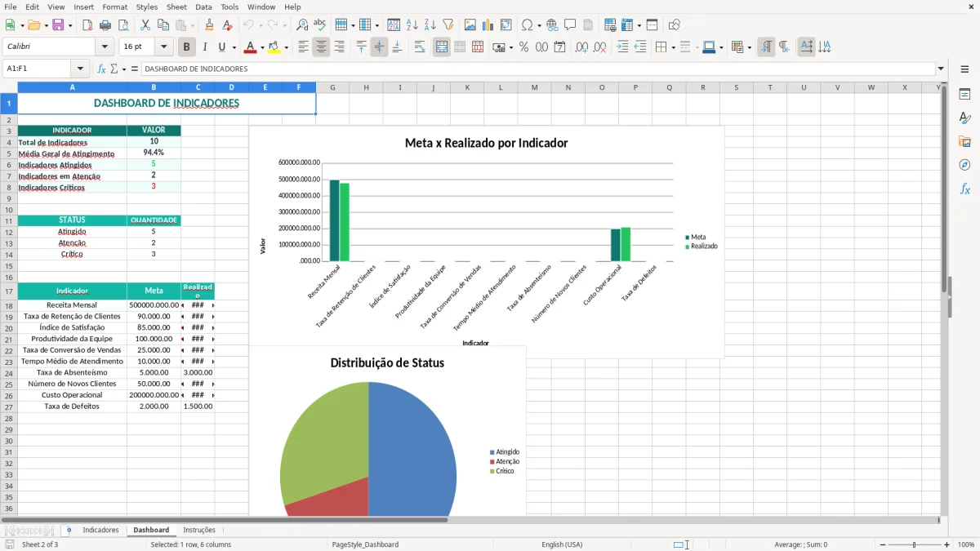The width and height of the screenshot is (980, 551).
Task: Click the Insert Image icon
Action: [470, 25]
